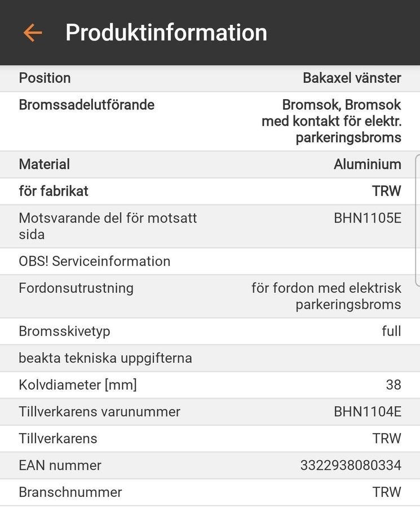The height and width of the screenshot is (507, 420).
Task: Select the 'för fabrikat' row label
Action: pyautogui.click(x=54, y=191)
